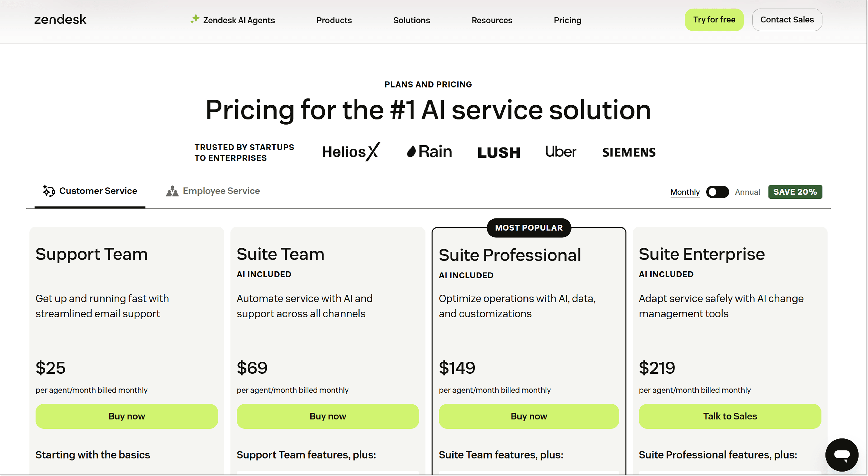Click the Customer Service sparkle icon
868x476 pixels.
[49, 191]
